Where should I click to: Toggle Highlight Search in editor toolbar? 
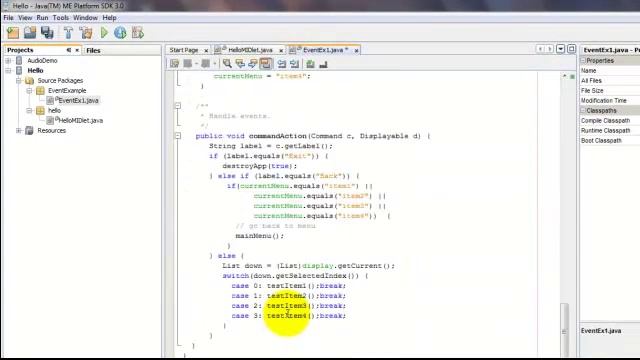[266, 64]
